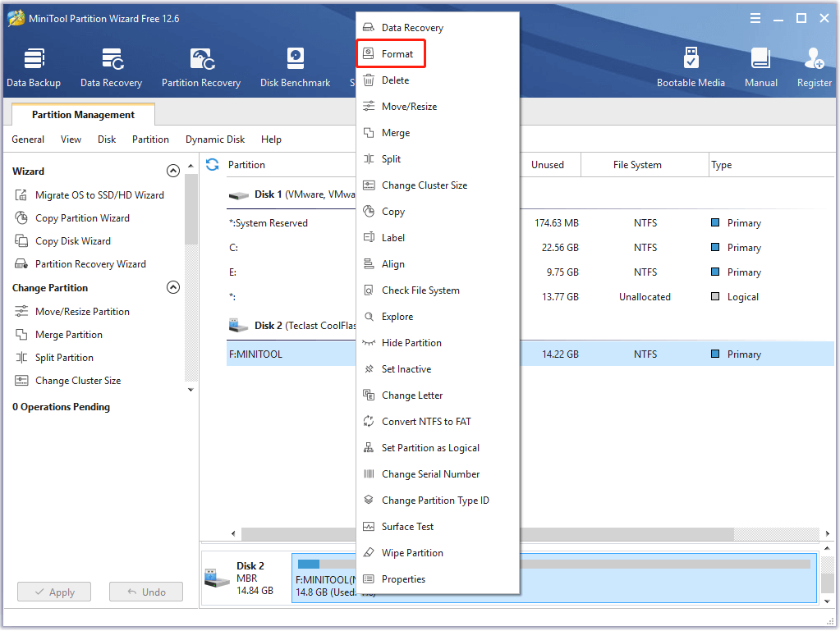This screenshot has width=840, height=631.
Task: Switch to Partition Management tab
Action: (83, 115)
